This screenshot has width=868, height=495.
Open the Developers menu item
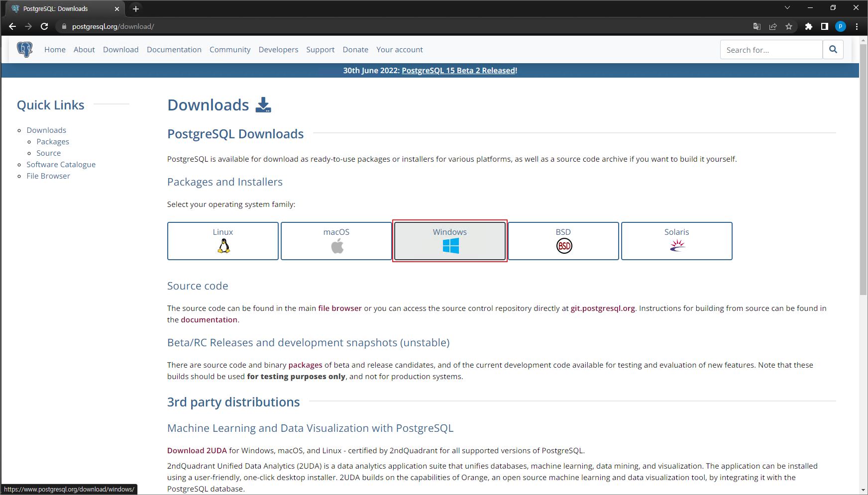pyautogui.click(x=278, y=49)
